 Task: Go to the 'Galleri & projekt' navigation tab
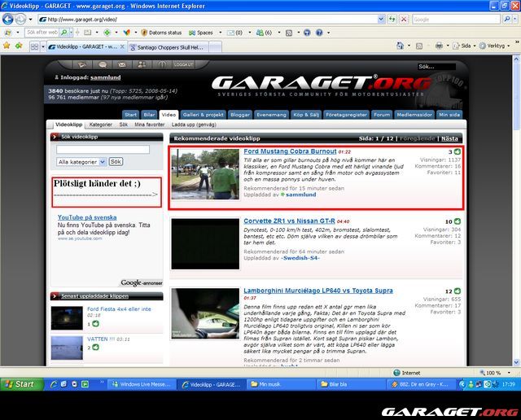coord(203,115)
